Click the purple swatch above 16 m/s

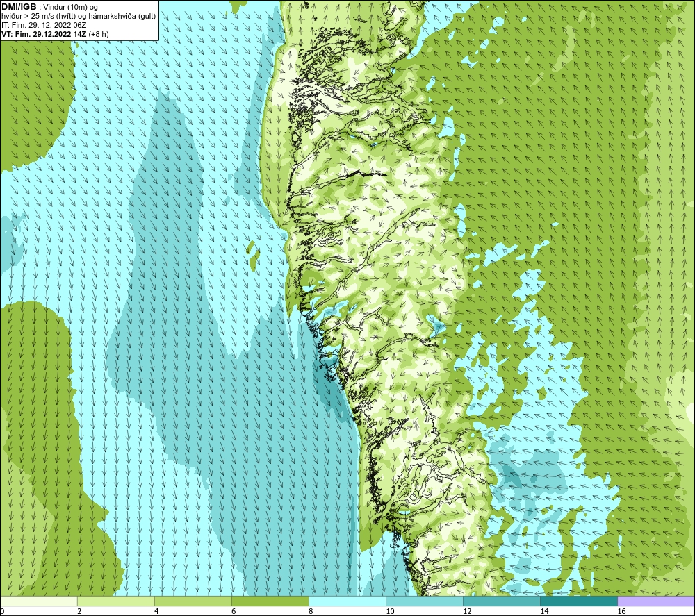pos(656,601)
